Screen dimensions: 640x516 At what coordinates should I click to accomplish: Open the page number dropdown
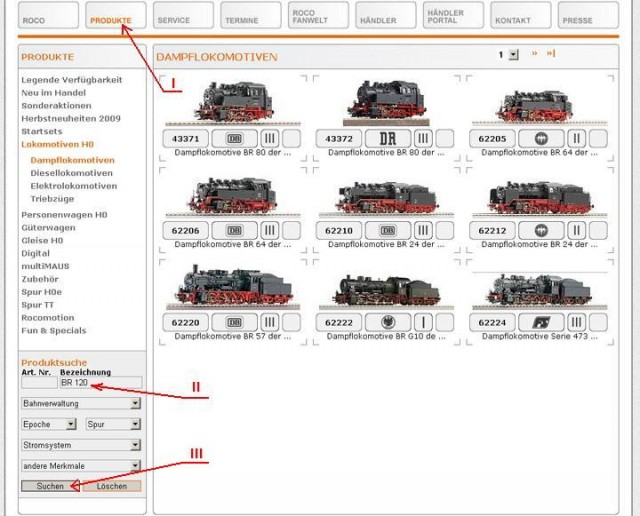[513, 54]
